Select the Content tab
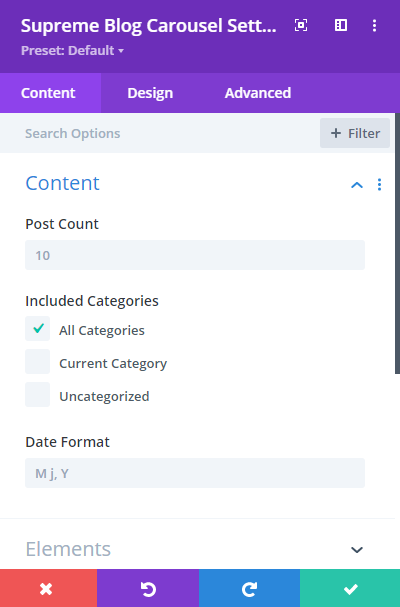The width and height of the screenshot is (400, 607). pos(48,93)
